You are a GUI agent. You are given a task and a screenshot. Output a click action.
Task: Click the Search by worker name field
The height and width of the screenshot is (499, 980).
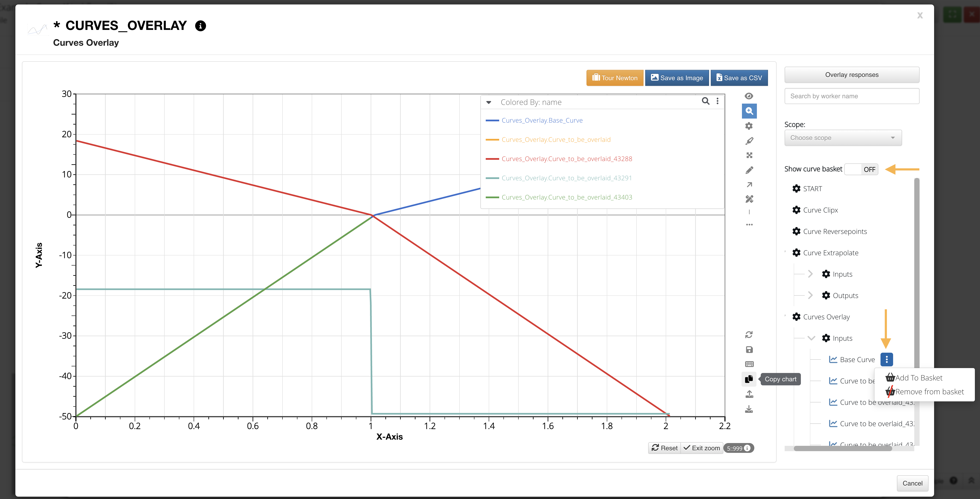pos(852,96)
